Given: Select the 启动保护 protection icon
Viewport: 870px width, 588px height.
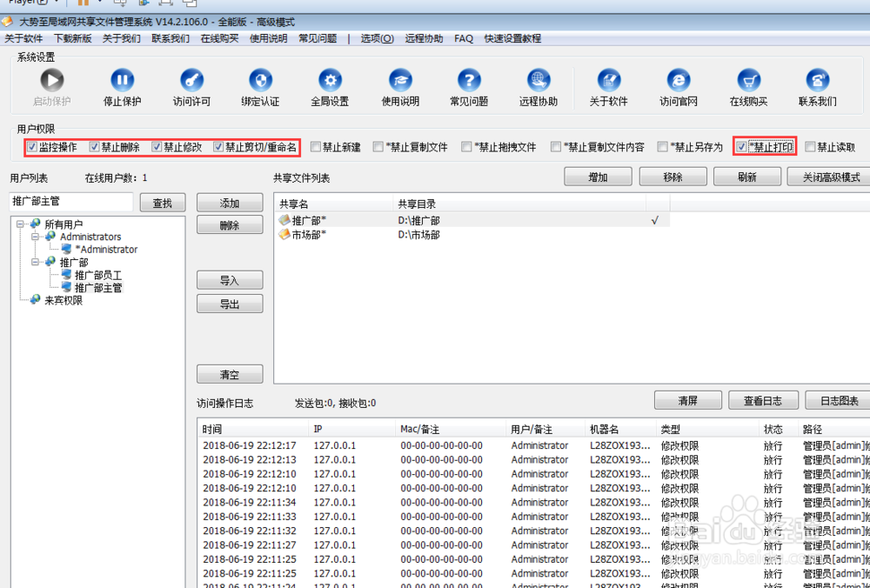Looking at the screenshot, I should 51,81.
